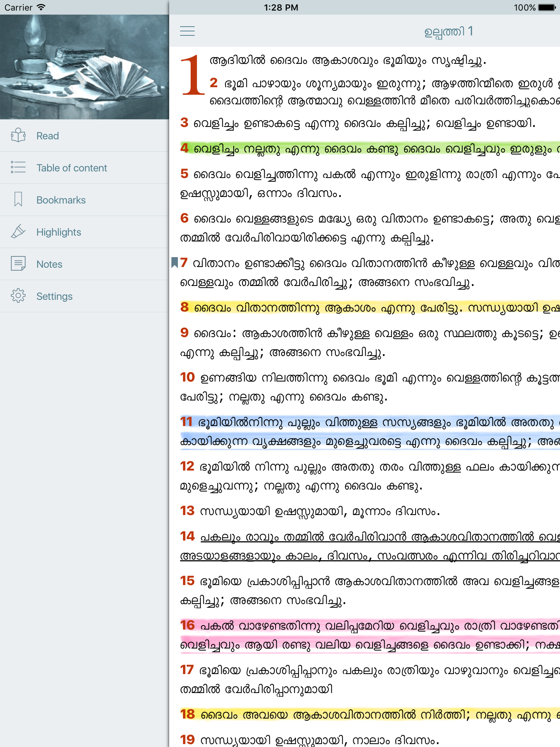Select verse number 10

pyautogui.click(x=188, y=377)
